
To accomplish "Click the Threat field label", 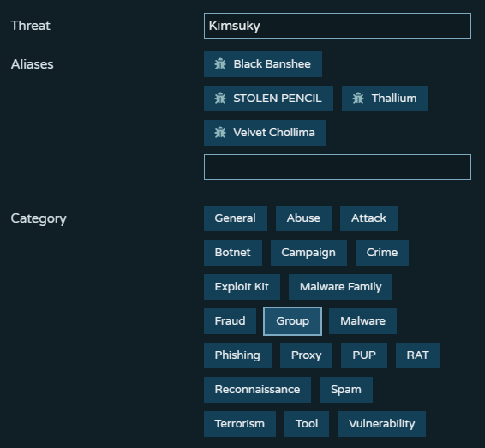I will tap(30, 26).
